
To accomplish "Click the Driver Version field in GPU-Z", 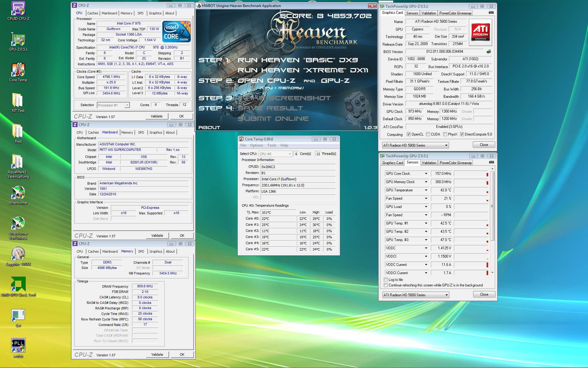I will pos(449,104).
